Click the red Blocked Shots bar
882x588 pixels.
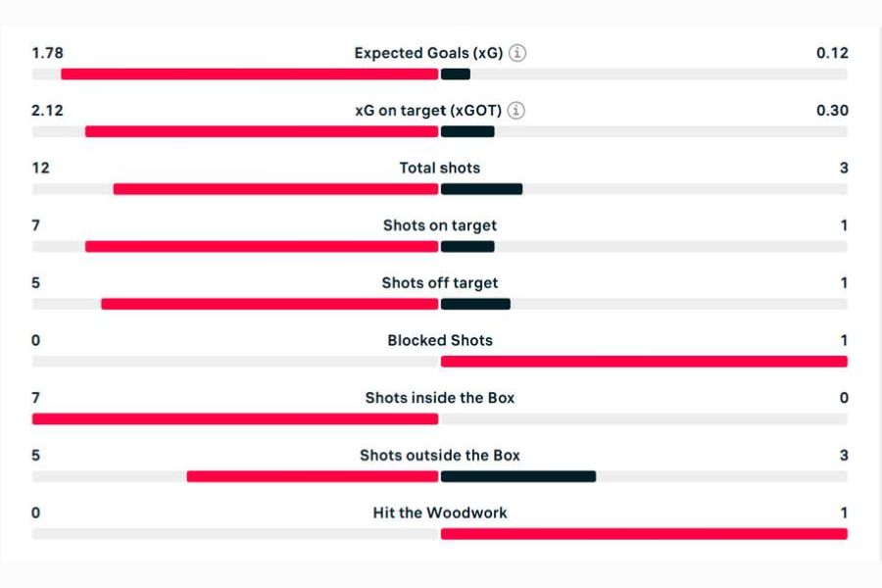pos(644,362)
